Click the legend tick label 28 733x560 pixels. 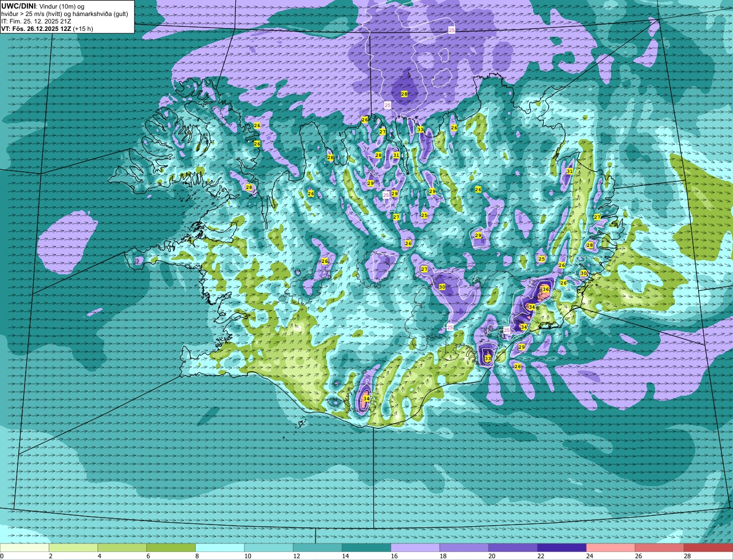[687, 556]
